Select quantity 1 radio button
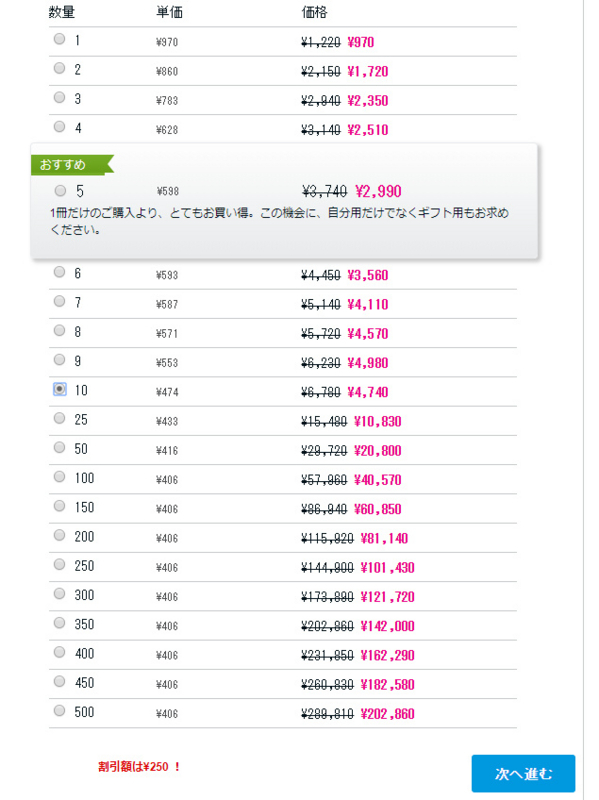 60,39
